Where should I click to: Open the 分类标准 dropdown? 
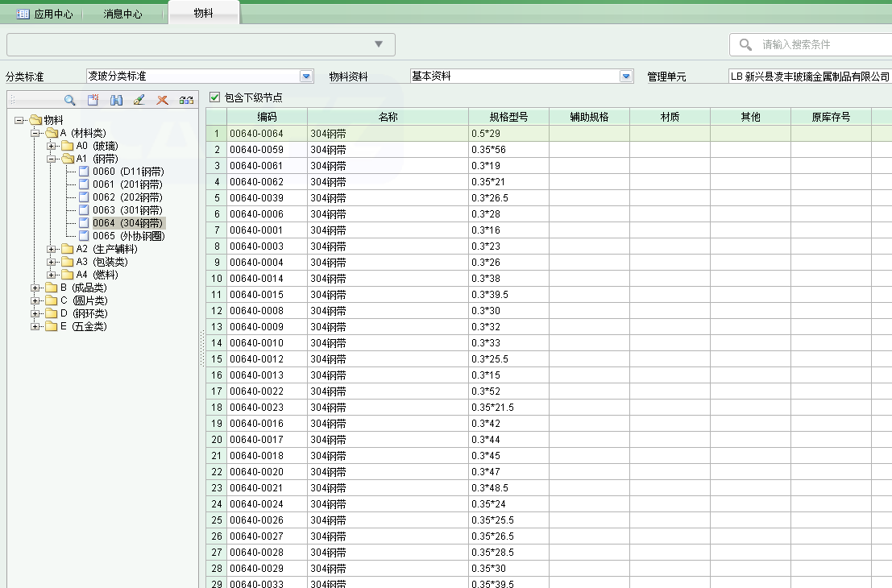click(306, 77)
